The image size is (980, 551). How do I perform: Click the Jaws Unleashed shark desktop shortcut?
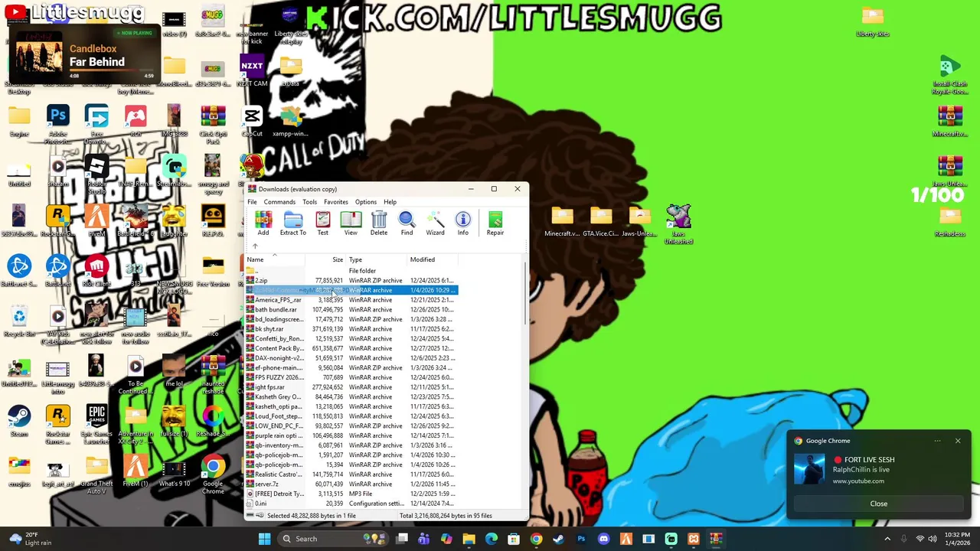point(678,224)
